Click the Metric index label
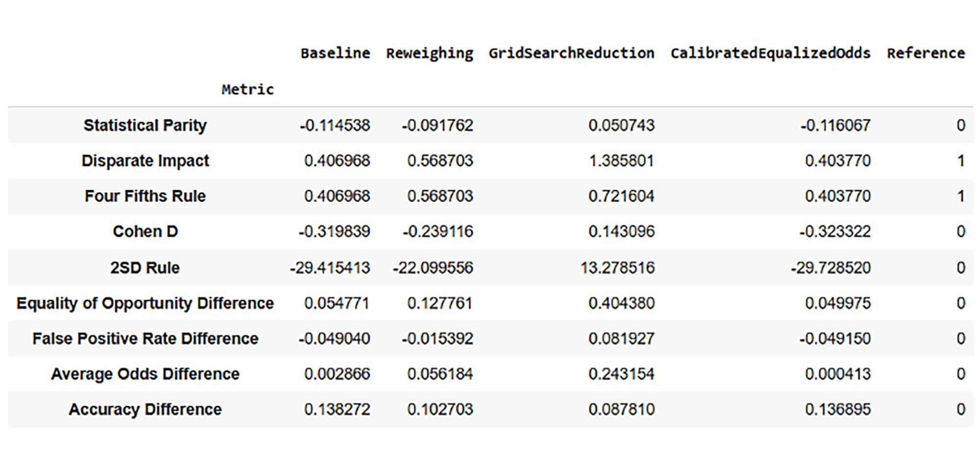 coord(247,89)
